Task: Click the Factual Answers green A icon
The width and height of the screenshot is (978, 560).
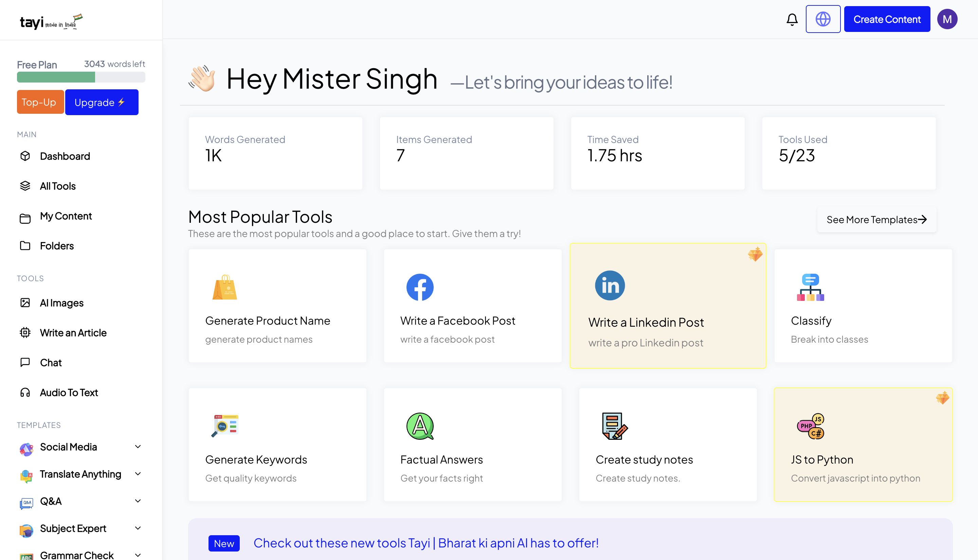Action: click(420, 426)
